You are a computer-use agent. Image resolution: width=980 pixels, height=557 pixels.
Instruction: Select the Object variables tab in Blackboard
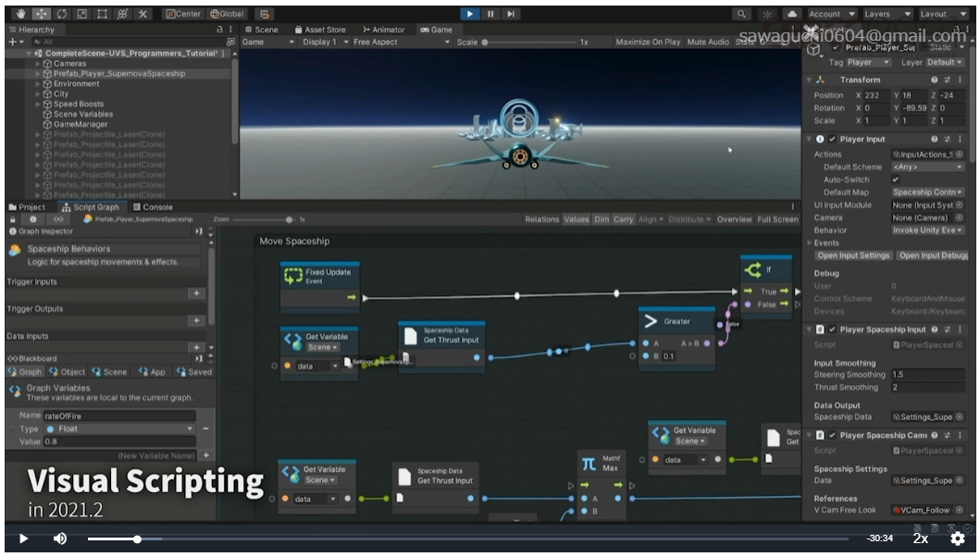pos(67,372)
